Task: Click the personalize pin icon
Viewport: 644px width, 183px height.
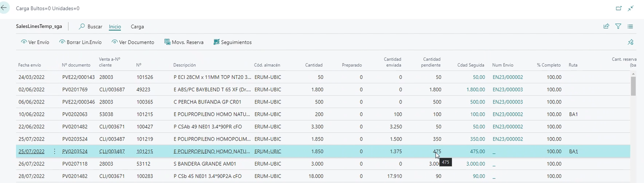Action: 630,42
